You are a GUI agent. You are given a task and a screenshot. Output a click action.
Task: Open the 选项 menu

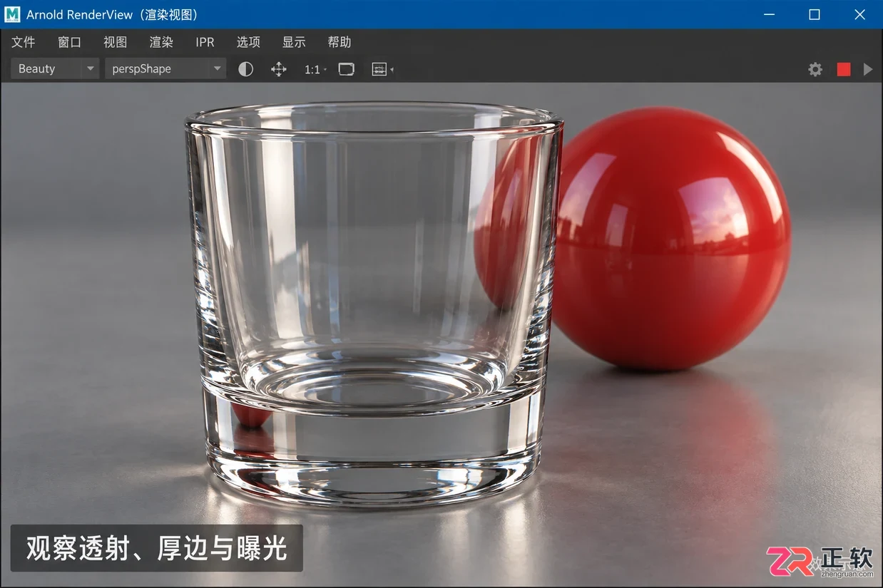(248, 42)
